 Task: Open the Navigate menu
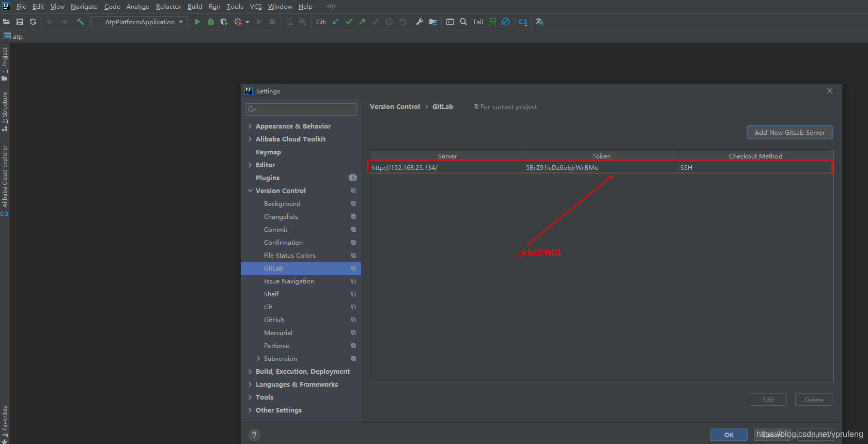84,6
